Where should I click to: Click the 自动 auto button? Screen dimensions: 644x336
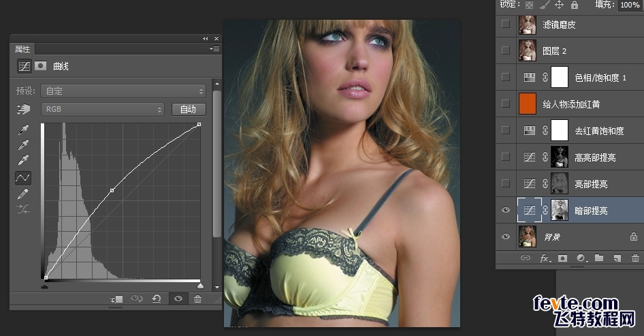click(189, 110)
